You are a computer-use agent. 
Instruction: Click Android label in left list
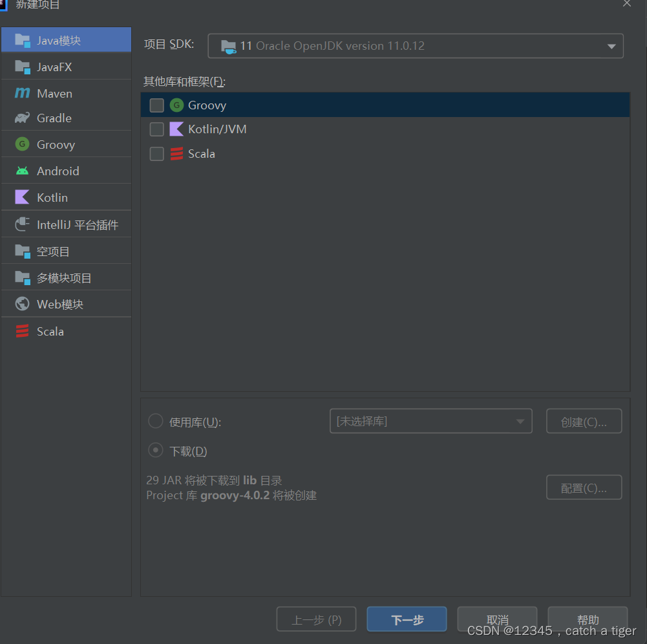click(x=58, y=171)
